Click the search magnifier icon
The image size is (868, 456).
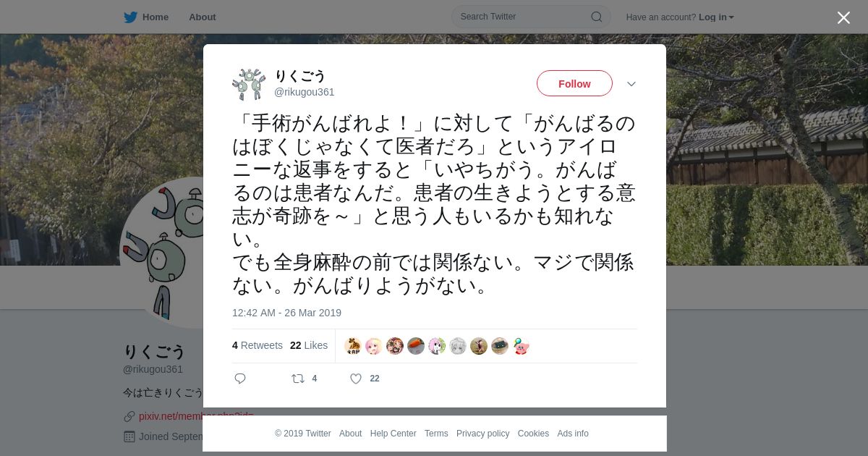(x=597, y=17)
